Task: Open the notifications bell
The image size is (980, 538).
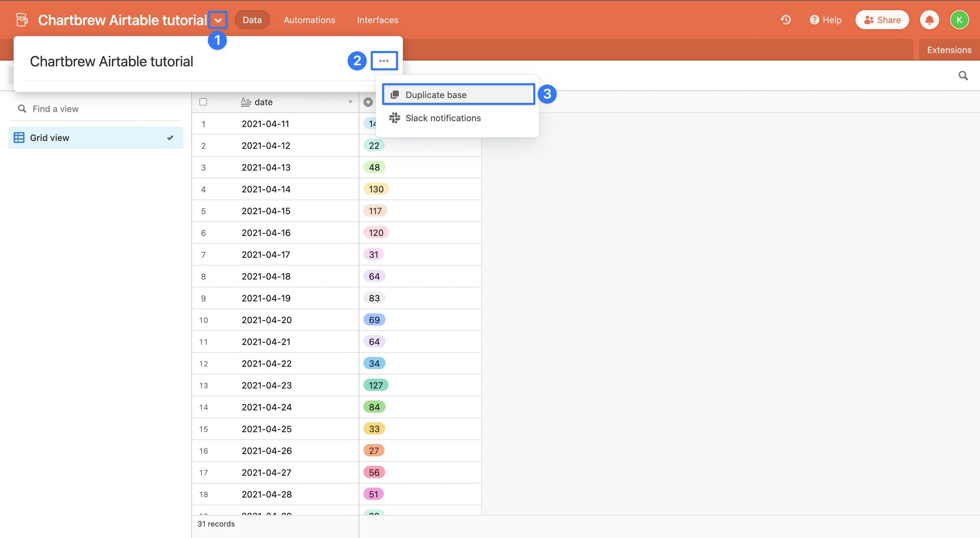Action: tap(929, 20)
